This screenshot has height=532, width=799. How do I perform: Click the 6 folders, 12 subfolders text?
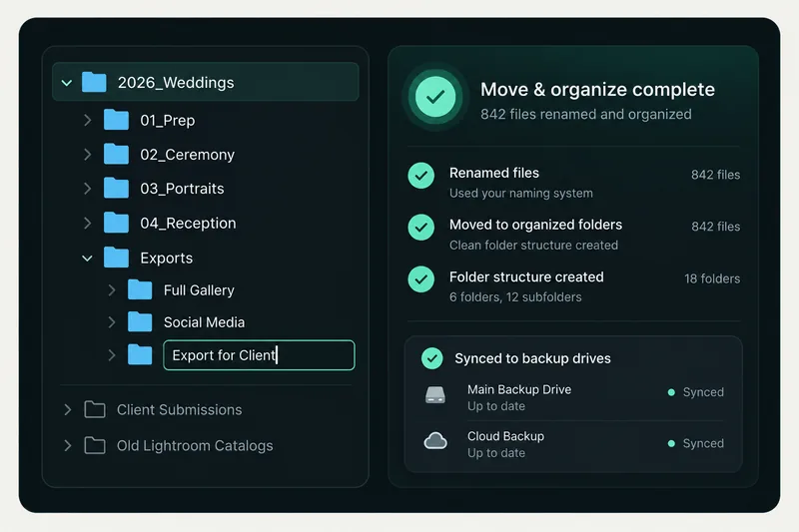[x=515, y=297]
